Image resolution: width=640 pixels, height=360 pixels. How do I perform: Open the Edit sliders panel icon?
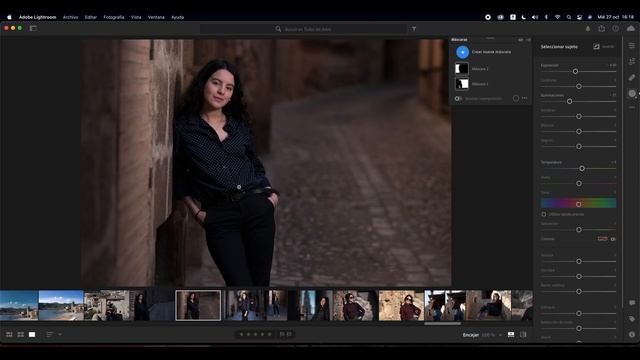click(x=632, y=61)
